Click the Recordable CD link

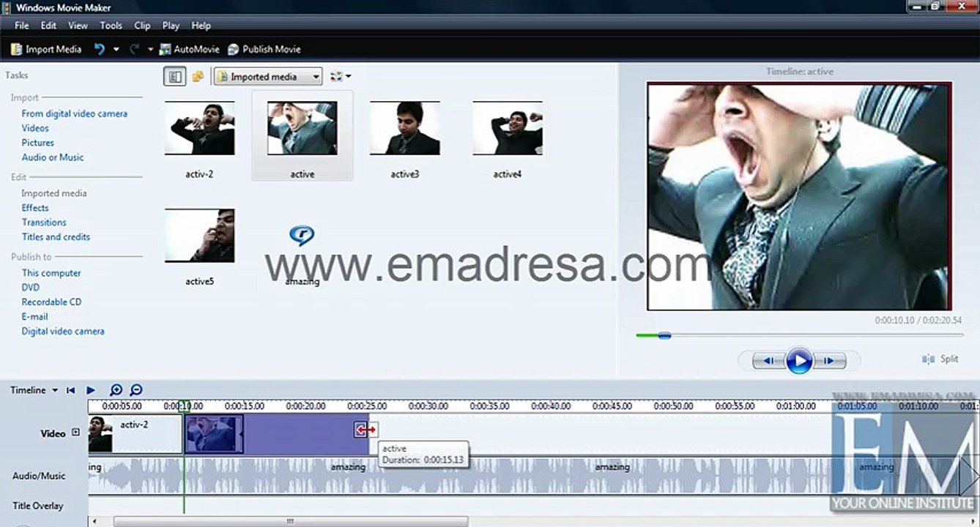click(x=51, y=302)
